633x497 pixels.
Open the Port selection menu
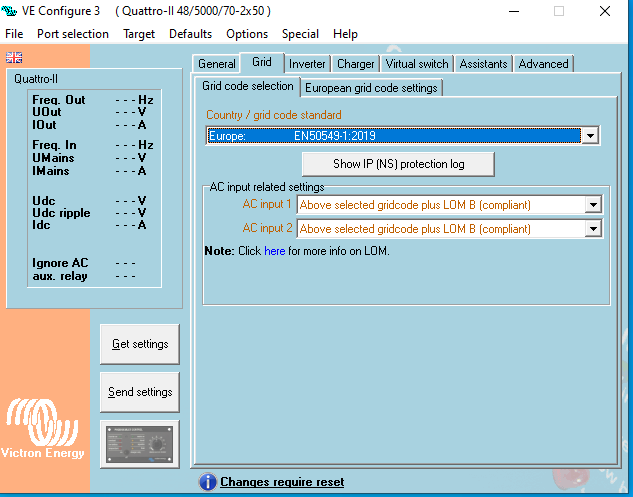tap(73, 34)
